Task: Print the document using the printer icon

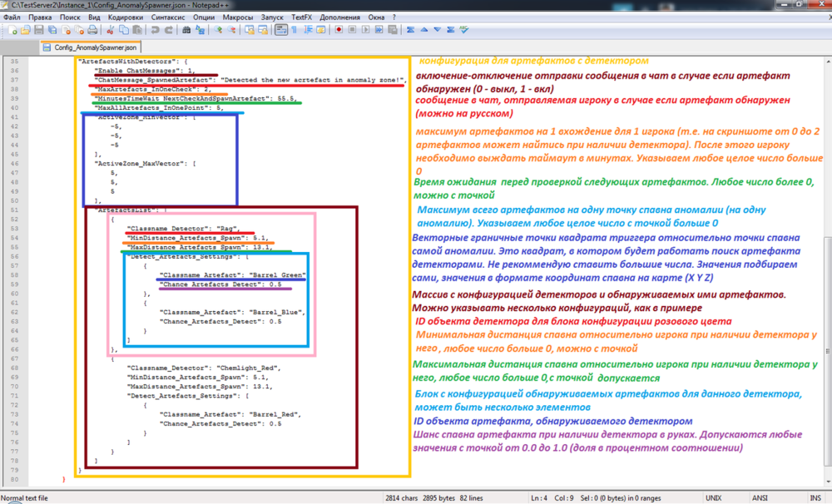Action: coord(93,30)
